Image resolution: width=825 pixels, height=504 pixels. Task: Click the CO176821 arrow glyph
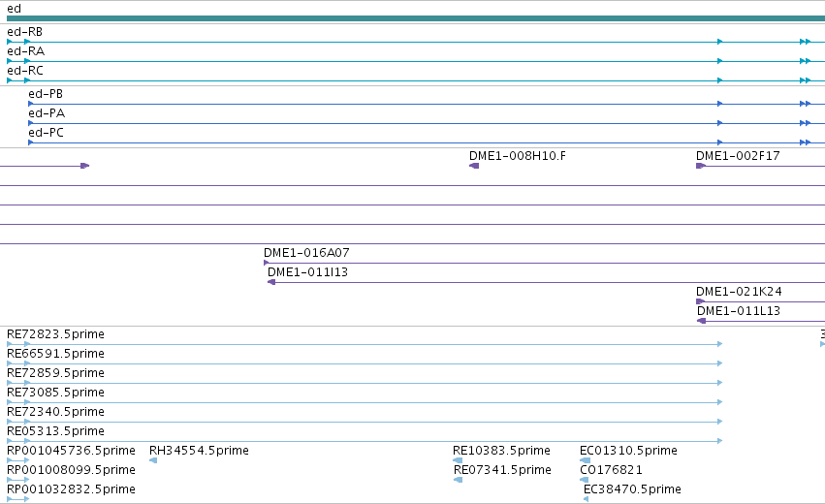tap(584, 480)
